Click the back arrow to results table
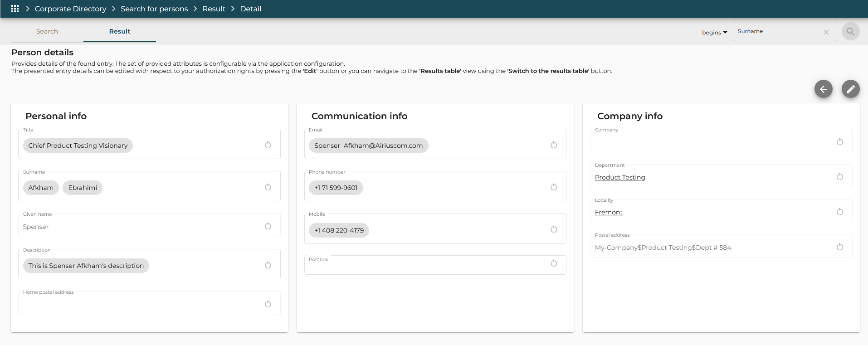This screenshot has height=345, width=868. [823, 89]
